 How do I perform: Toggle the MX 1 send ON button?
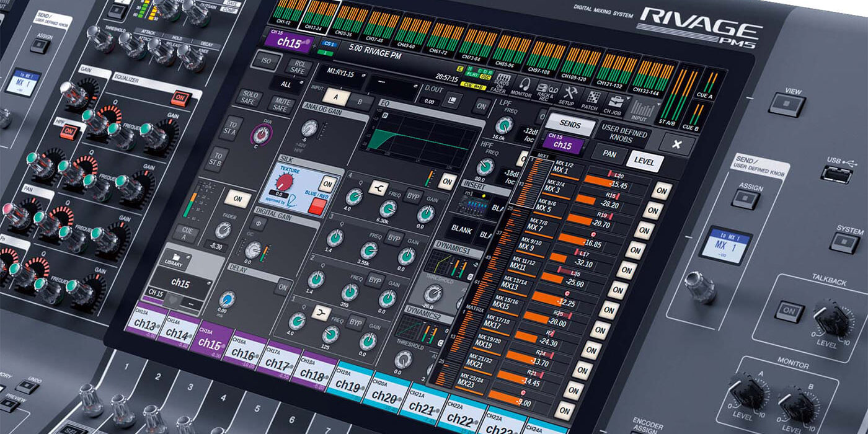point(661,191)
